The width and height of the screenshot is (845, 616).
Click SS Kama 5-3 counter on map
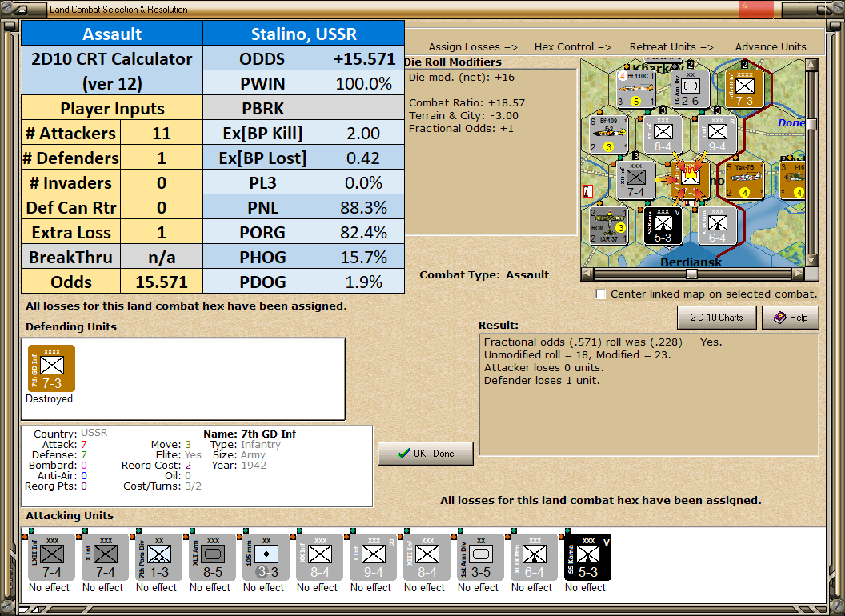click(663, 226)
